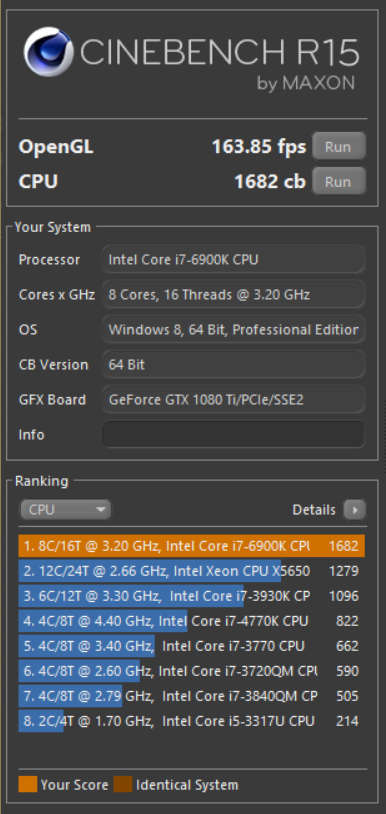Click the 1682 cb CPU score
The height and width of the screenshot is (814, 386).
click(x=270, y=182)
